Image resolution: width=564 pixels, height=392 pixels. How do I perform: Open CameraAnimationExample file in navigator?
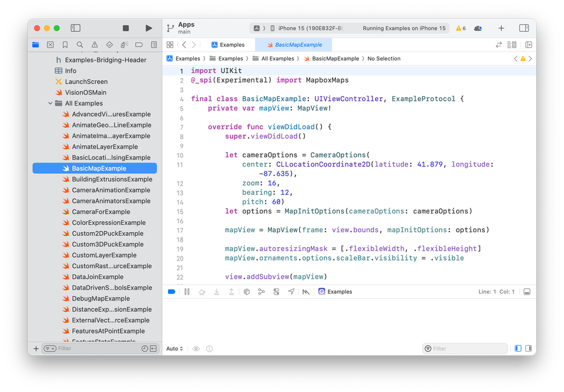tap(110, 190)
